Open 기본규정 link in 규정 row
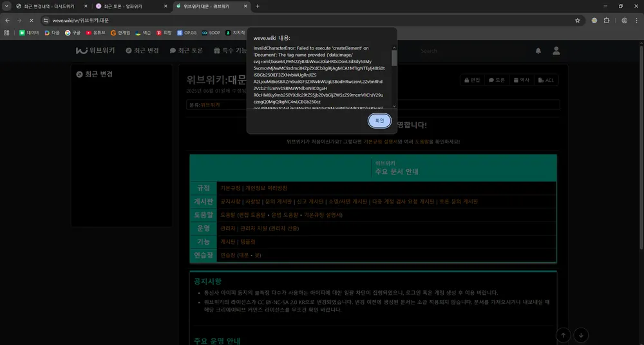The width and height of the screenshot is (644, 345). coord(231,188)
